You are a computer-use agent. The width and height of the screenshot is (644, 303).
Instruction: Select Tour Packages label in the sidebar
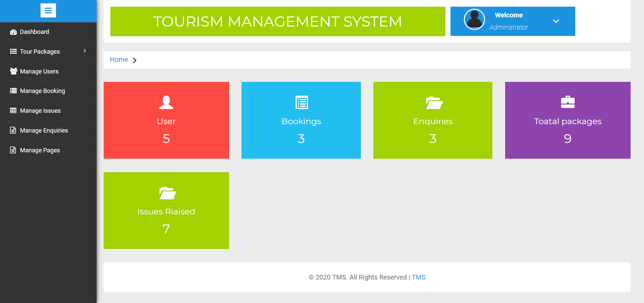40,52
